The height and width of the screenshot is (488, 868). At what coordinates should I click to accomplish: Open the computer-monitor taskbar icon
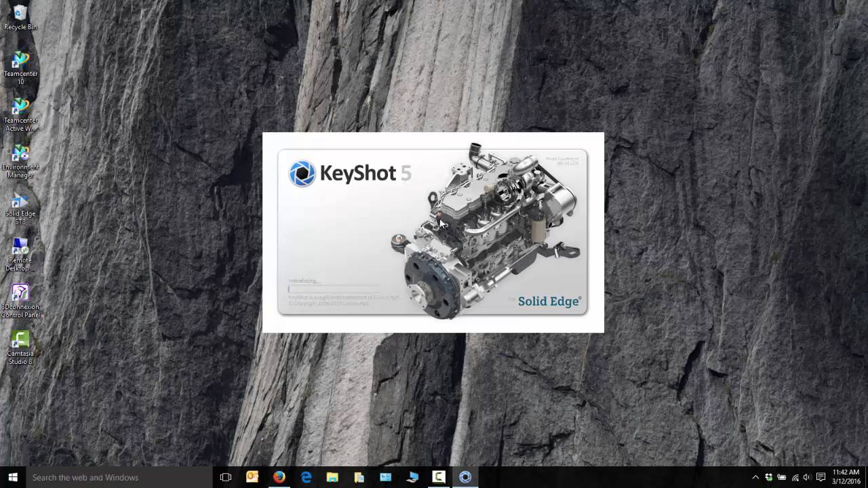click(412, 477)
